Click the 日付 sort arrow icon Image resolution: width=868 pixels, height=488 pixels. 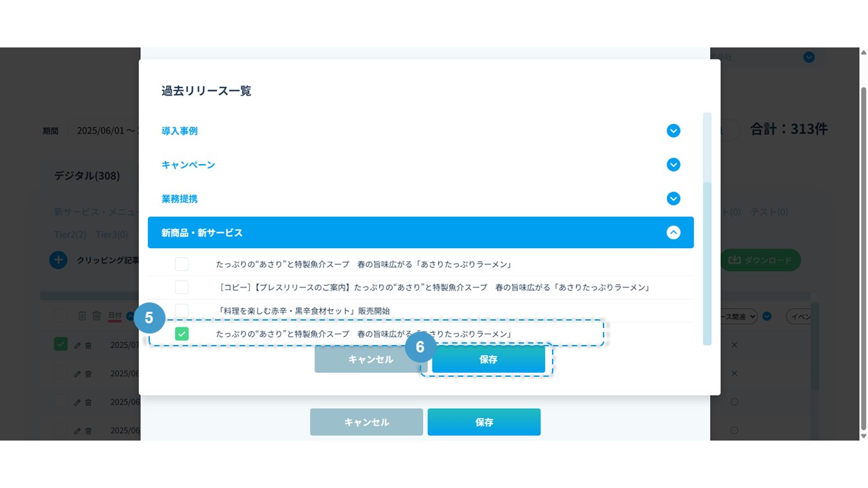coord(130,316)
